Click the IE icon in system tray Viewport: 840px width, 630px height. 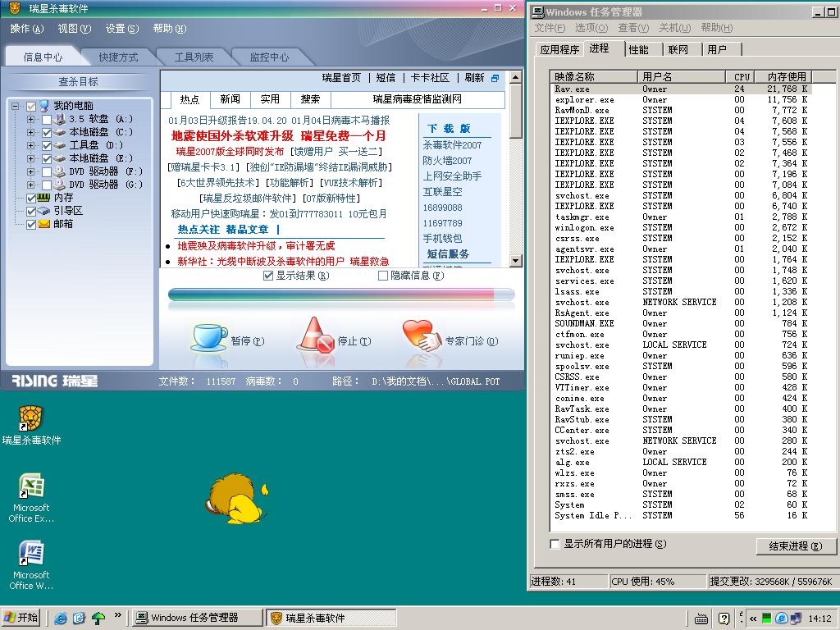781,619
